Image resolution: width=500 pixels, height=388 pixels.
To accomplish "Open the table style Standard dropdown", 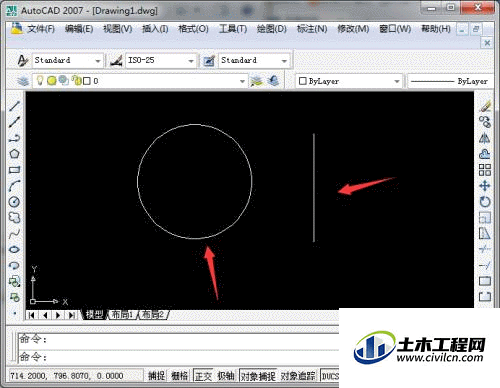I will [x=284, y=61].
